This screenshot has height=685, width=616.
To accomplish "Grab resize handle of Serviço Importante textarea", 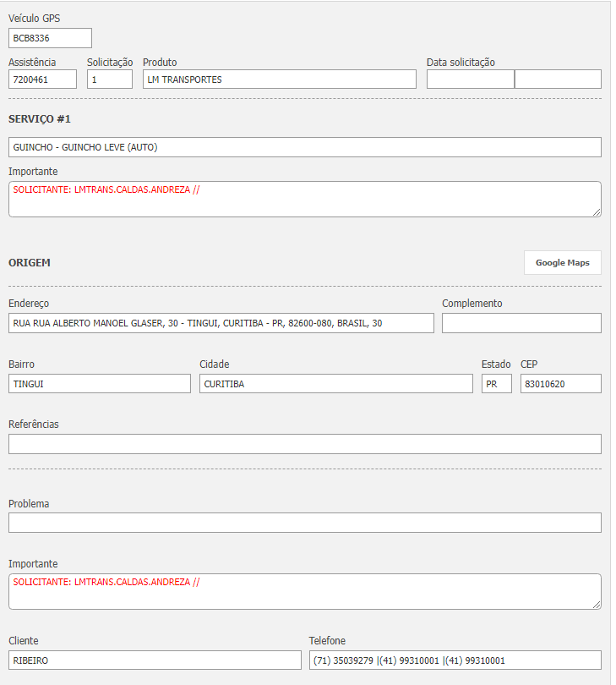I will (x=597, y=213).
